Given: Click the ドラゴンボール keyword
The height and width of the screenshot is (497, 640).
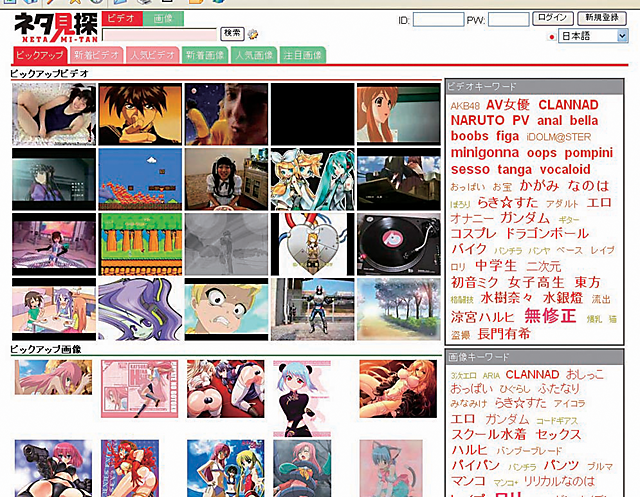Looking at the screenshot, I should point(547,234).
